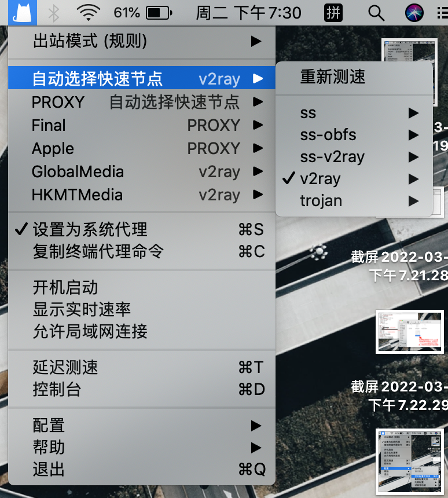This screenshot has width=448, height=498.
Task: Click the date and time 周二 下午7:30
Action: [x=248, y=13]
